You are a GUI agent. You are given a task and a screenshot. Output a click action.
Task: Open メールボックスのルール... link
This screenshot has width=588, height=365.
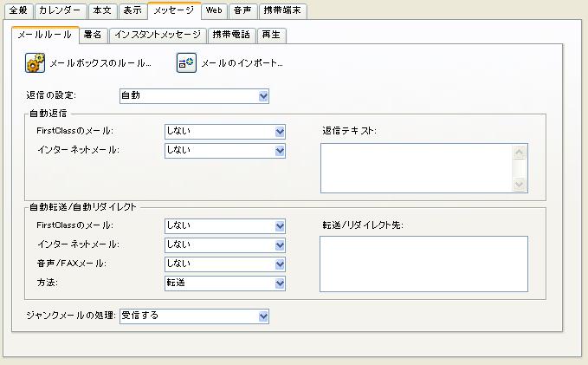(x=100, y=63)
